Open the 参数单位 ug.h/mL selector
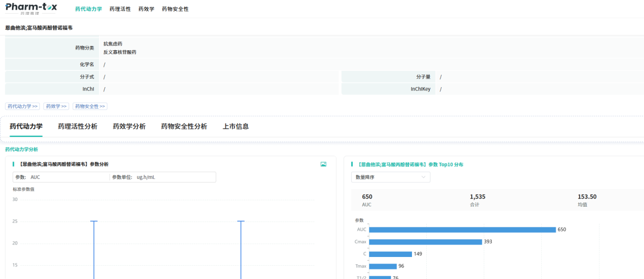Screen dimensions: 644x279 (x=163, y=177)
